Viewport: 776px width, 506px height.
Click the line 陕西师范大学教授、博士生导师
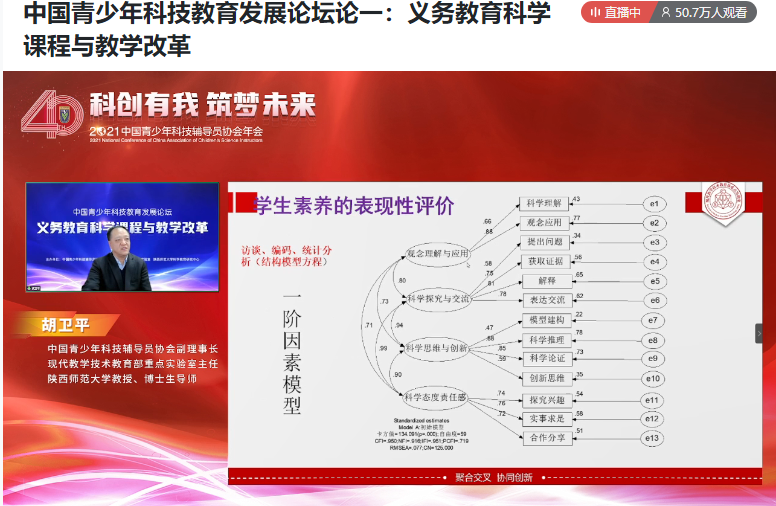pyautogui.click(x=122, y=379)
